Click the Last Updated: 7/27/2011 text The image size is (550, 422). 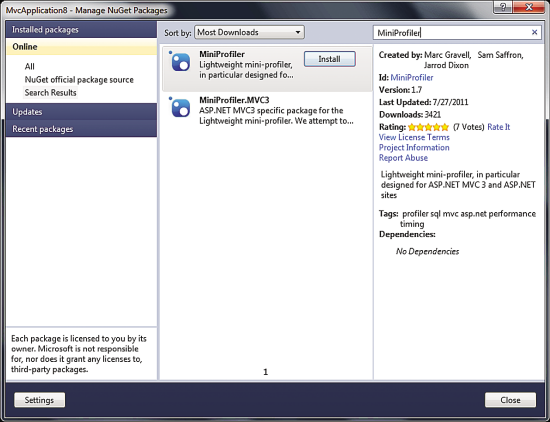pyautogui.click(x=423, y=102)
